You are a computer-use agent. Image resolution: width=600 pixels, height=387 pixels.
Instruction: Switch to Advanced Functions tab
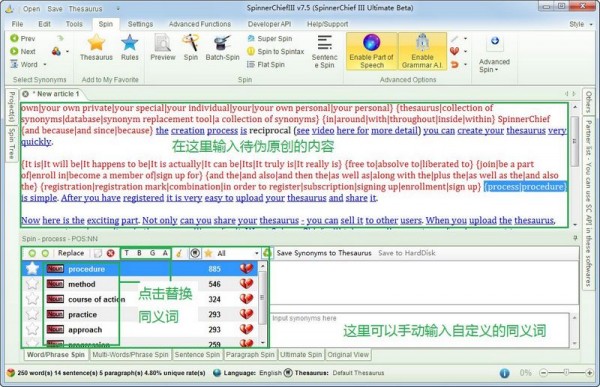click(x=200, y=24)
